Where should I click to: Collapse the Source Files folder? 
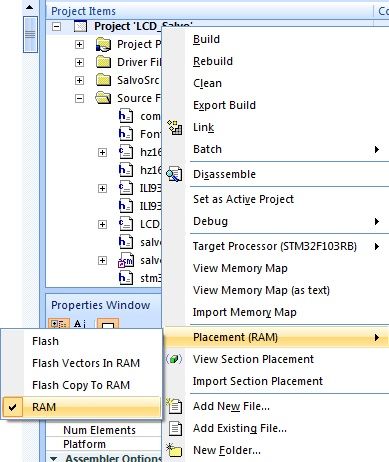click(x=79, y=98)
